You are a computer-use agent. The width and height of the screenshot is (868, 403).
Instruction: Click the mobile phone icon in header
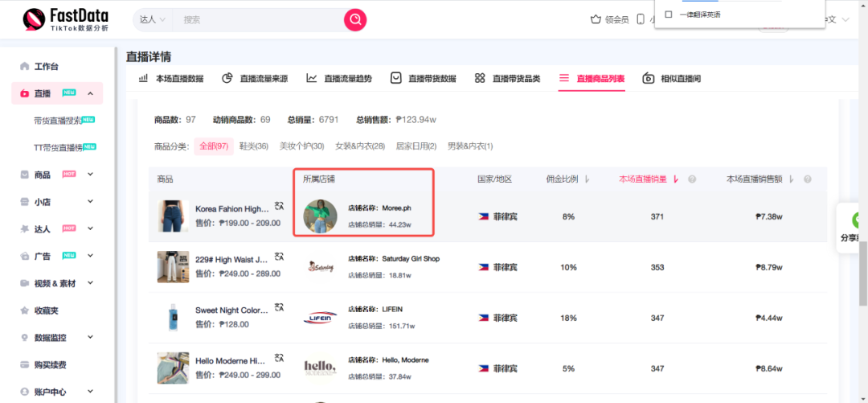[x=641, y=20]
